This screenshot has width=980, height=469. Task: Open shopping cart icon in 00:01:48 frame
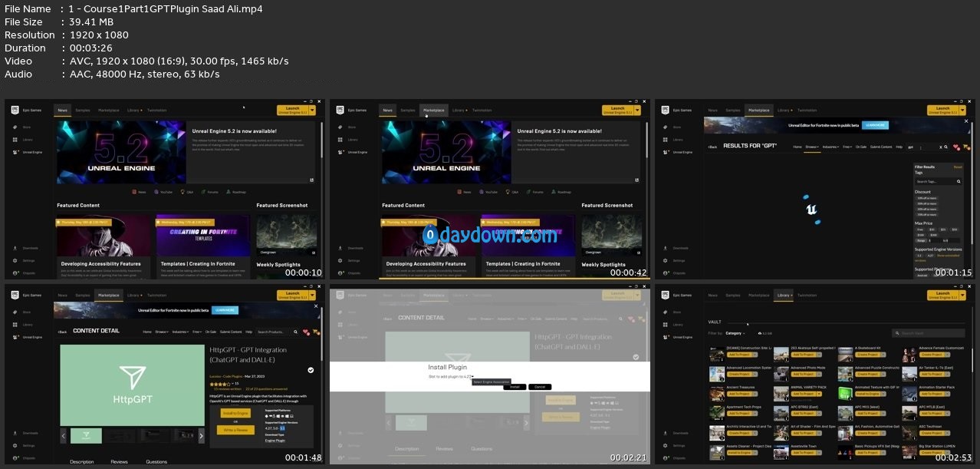[314, 332]
